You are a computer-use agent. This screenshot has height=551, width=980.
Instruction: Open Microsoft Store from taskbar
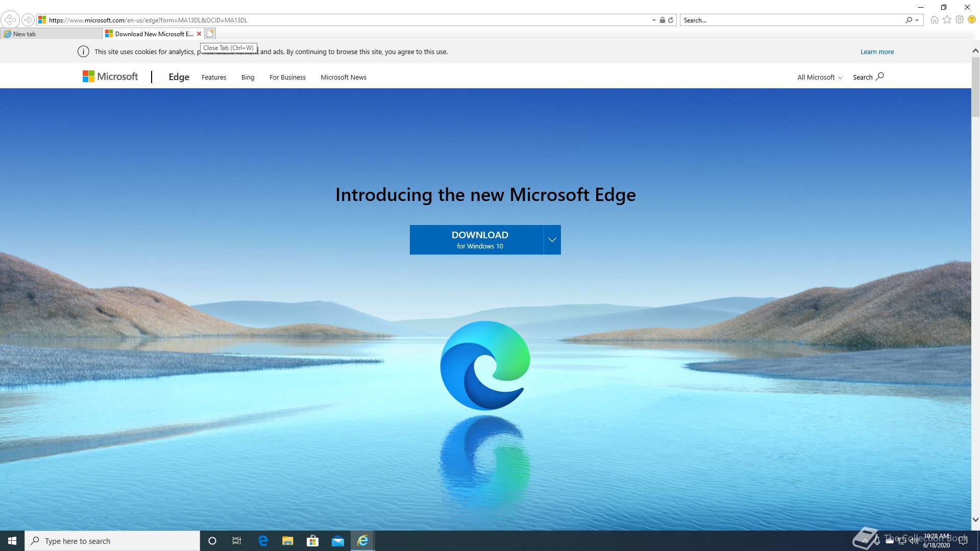[x=312, y=541]
